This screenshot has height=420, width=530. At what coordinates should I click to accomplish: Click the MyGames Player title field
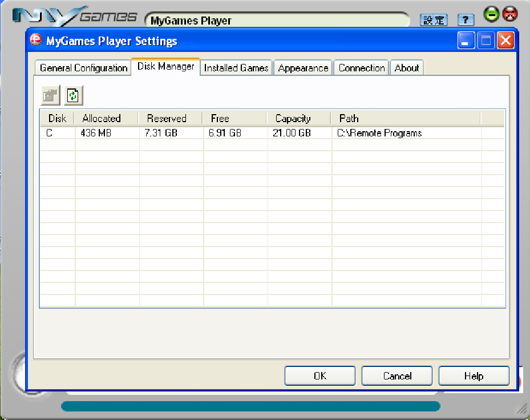(x=277, y=20)
